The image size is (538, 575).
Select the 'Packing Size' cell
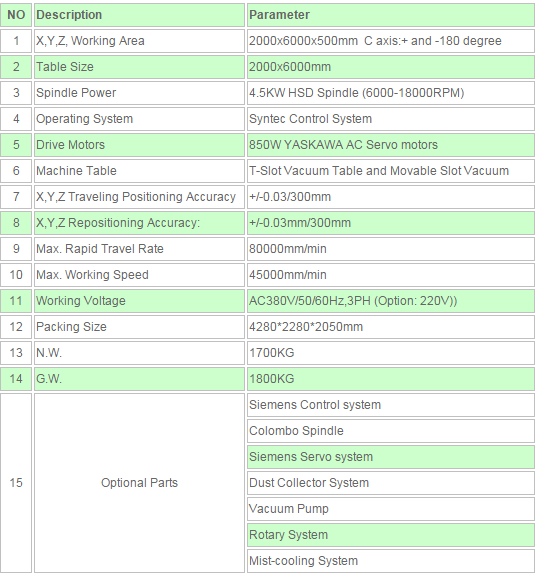[139, 327]
